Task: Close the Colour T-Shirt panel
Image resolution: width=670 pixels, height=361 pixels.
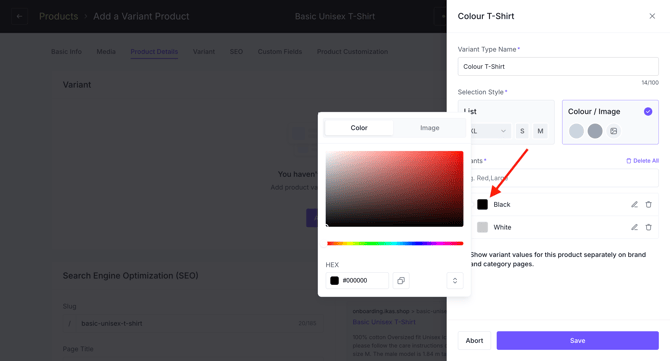Action: 652,16
